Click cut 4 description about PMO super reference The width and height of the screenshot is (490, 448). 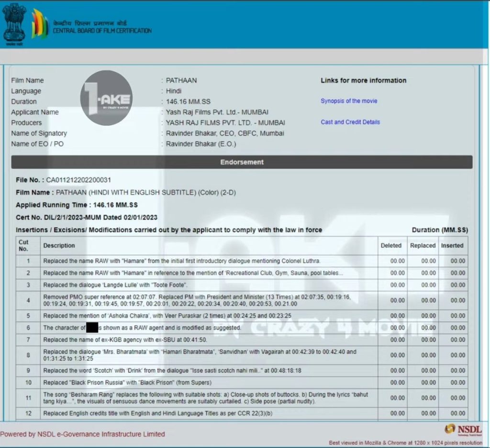197,300
